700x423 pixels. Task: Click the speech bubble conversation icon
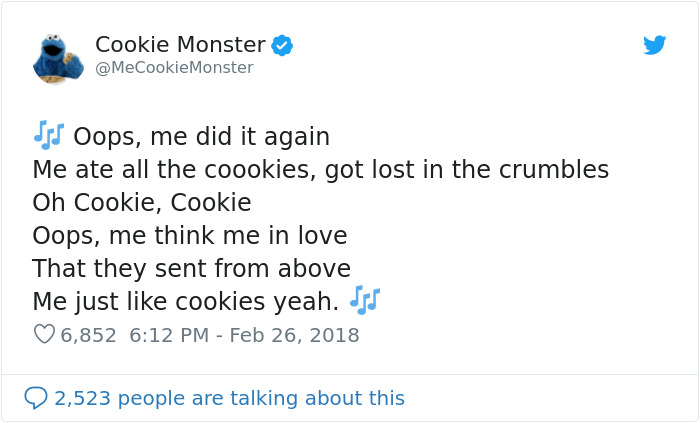pyautogui.click(x=36, y=398)
